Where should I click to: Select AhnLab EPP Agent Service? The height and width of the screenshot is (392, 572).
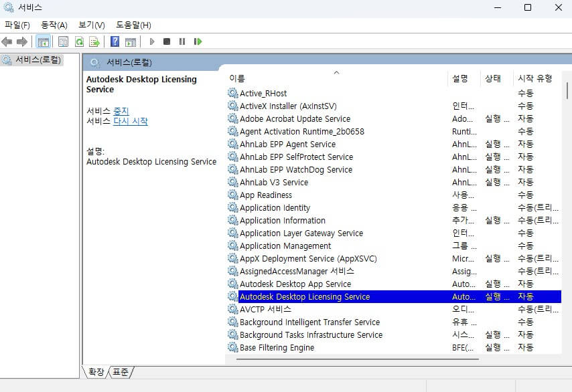click(394, 144)
